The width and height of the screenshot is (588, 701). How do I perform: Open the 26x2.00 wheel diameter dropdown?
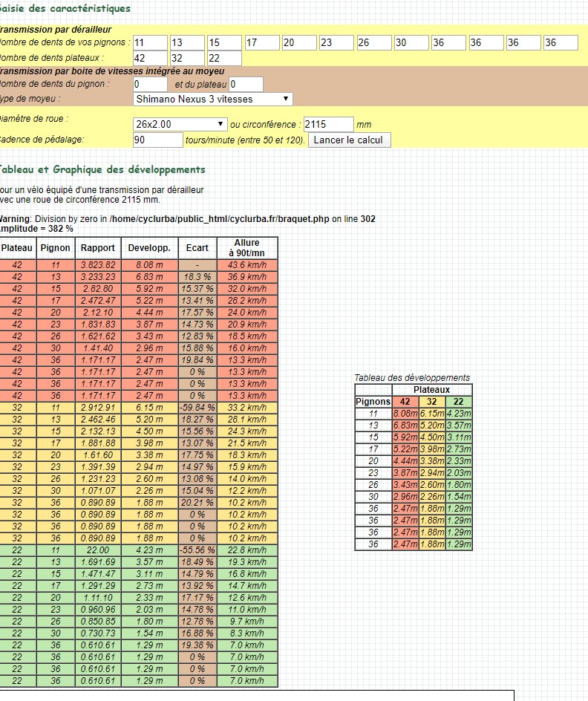click(180, 124)
